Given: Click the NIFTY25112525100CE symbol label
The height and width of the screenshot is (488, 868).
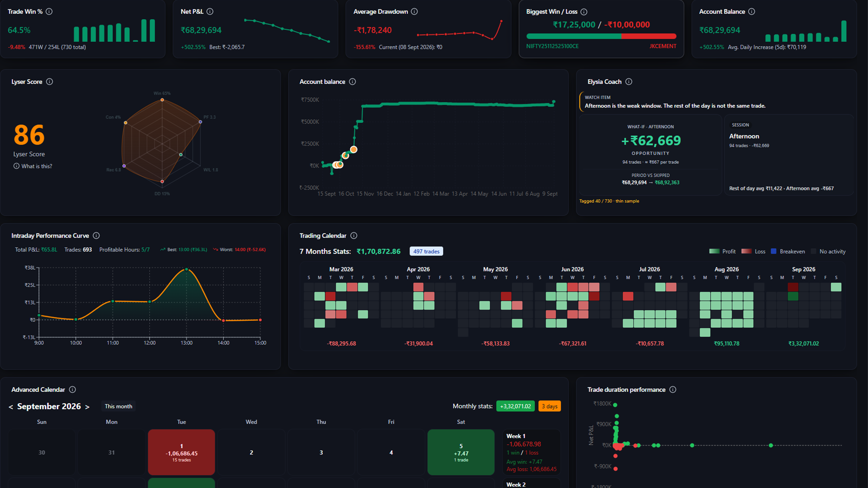Looking at the screenshot, I should point(552,46).
